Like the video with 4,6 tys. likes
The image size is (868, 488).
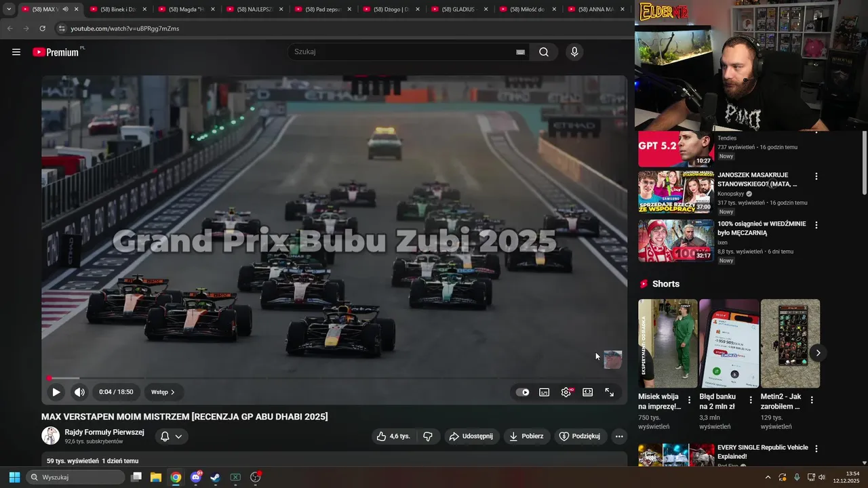coord(394,436)
